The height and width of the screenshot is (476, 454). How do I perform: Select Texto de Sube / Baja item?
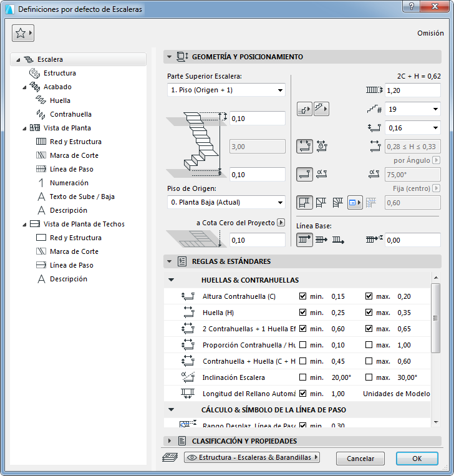click(82, 197)
